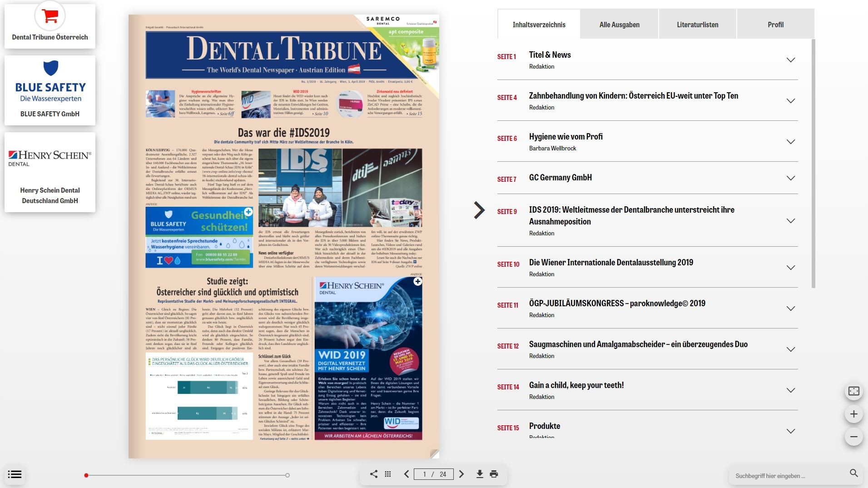Expand the ÖGP-JUBILÄUMSKONGRESS entry

coord(791,309)
